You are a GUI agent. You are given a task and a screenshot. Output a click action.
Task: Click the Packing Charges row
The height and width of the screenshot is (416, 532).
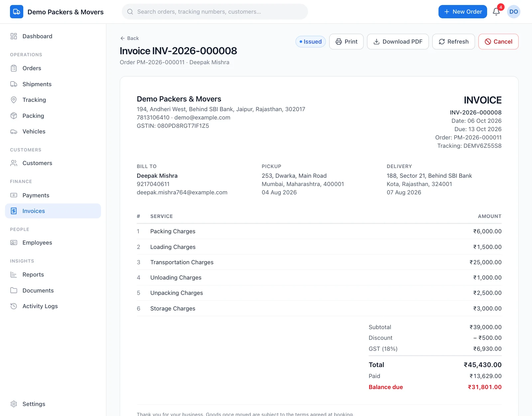319,231
